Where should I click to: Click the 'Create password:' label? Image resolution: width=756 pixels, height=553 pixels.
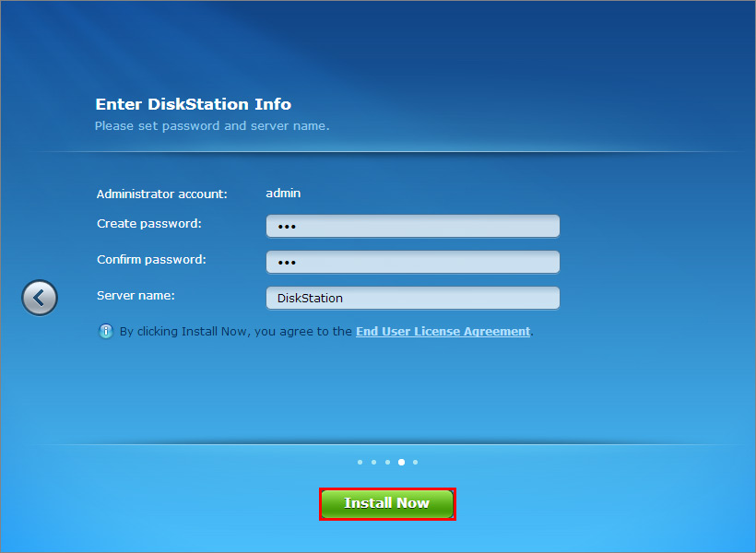click(x=149, y=224)
